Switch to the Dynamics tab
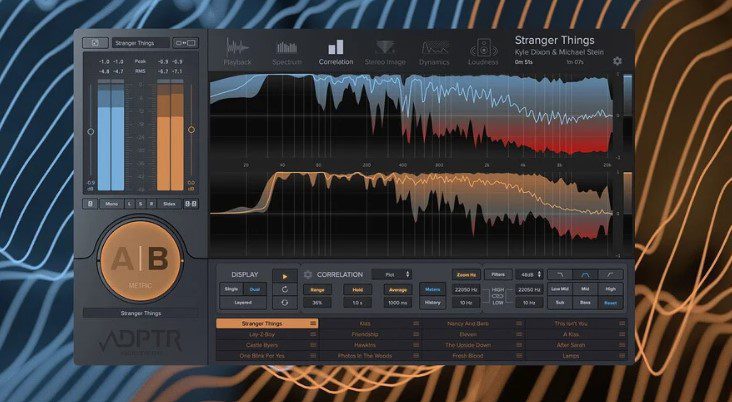 tap(434, 51)
